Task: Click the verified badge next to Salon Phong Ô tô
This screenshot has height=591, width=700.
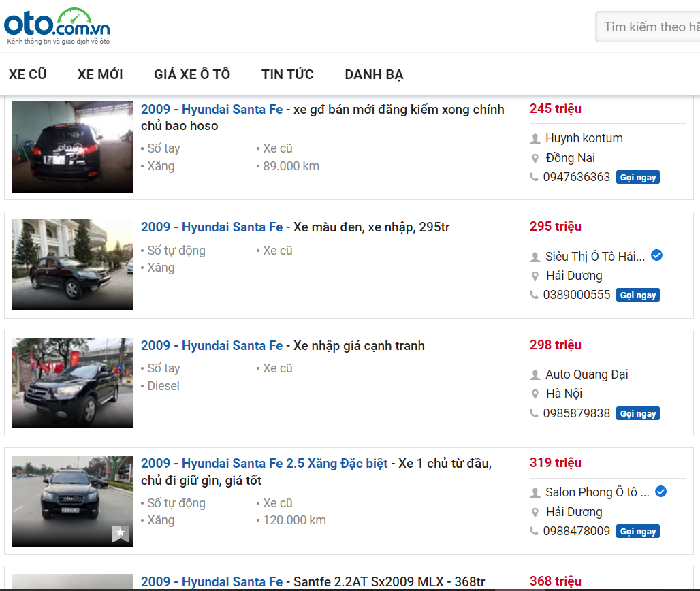Action: point(661,492)
